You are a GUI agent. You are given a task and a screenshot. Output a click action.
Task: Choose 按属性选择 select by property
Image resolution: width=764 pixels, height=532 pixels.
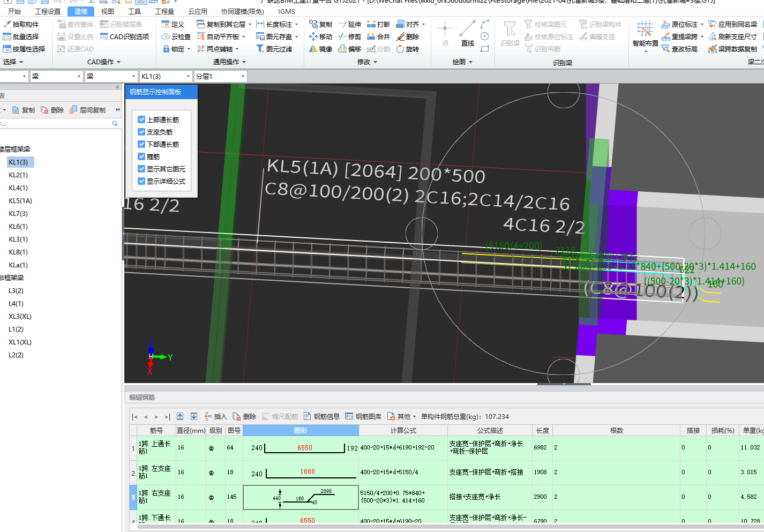24,49
